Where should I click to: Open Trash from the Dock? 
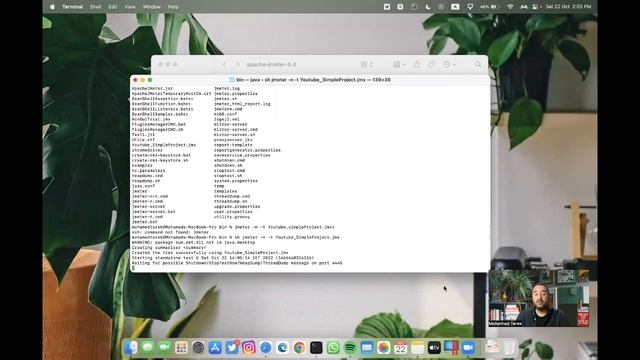(x=509, y=348)
